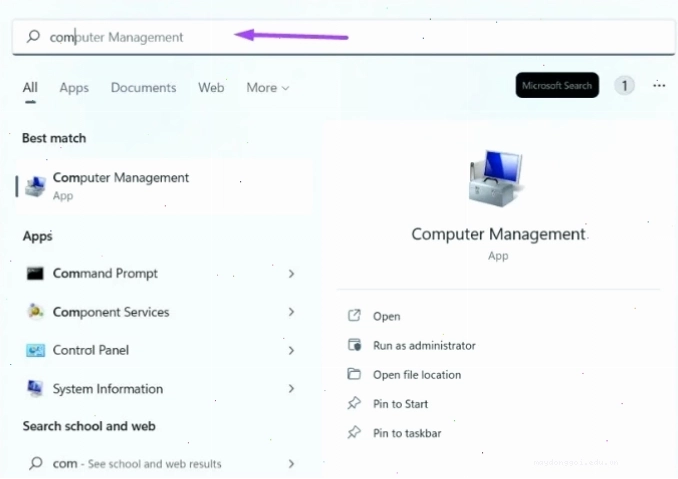Click the search magnifier icon in search box
The width and height of the screenshot is (678, 479).
pyautogui.click(x=33, y=36)
